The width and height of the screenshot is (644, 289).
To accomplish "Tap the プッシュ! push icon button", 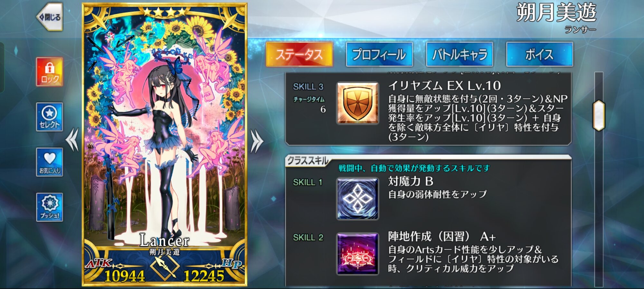I will click(50, 207).
